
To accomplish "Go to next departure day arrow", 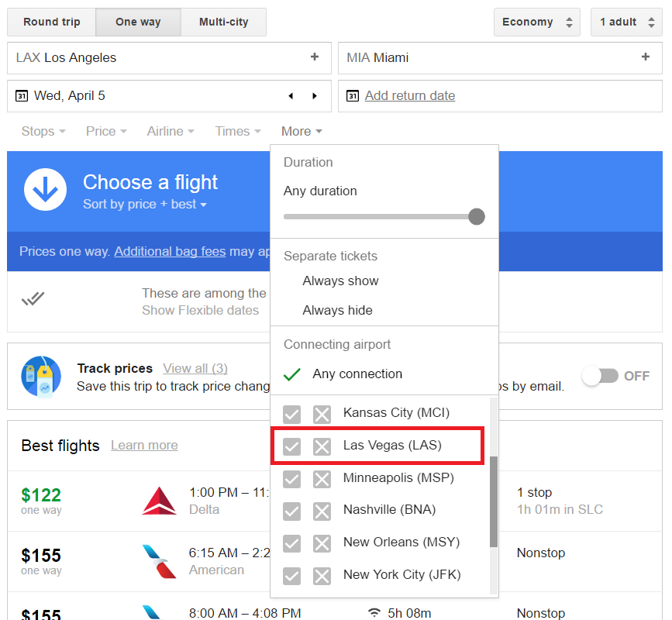I will coord(315,96).
